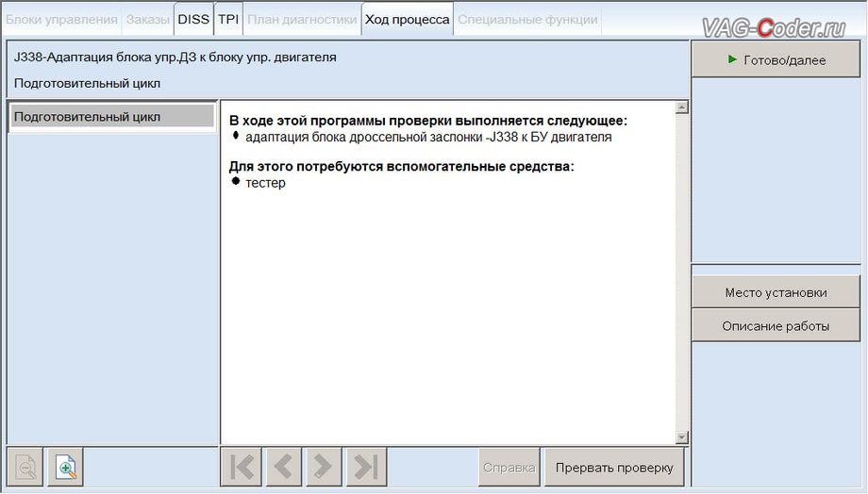Screen dimensions: 868x494
Task: Open the Специальные функции tab
Action: tap(527, 20)
